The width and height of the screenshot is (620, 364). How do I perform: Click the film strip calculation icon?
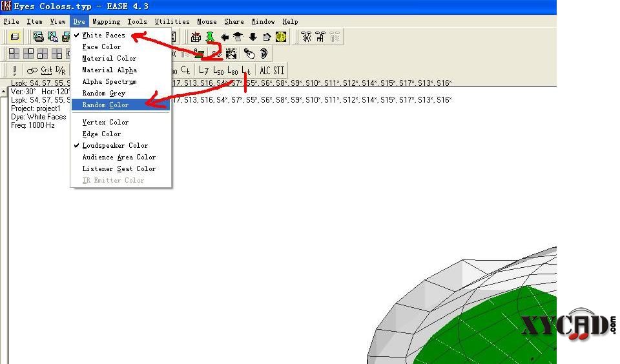pyautogui.click(x=231, y=54)
